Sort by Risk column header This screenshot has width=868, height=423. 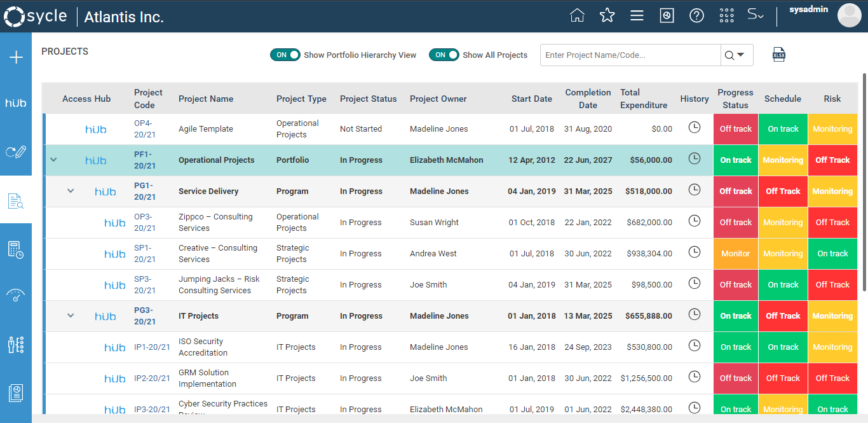[832, 99]
